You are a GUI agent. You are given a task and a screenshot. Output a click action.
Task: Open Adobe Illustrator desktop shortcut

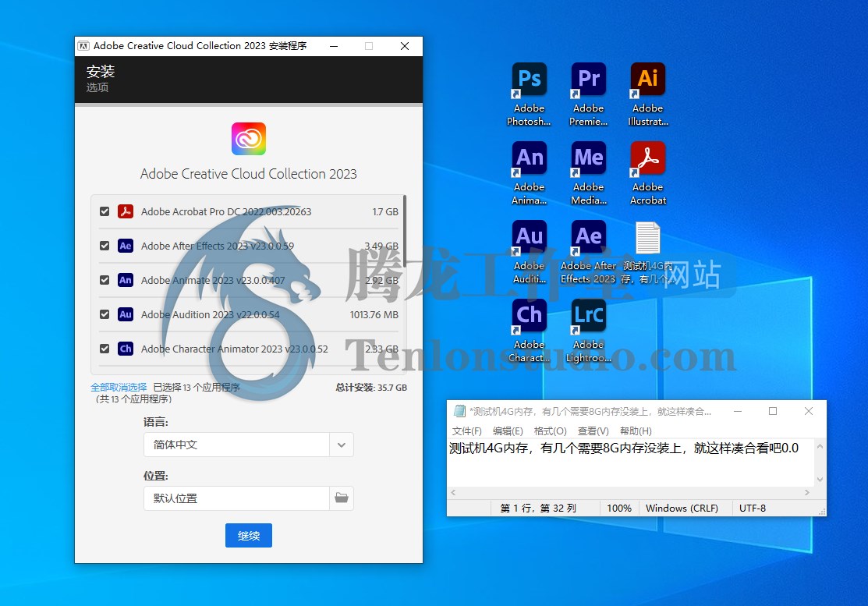647,94
